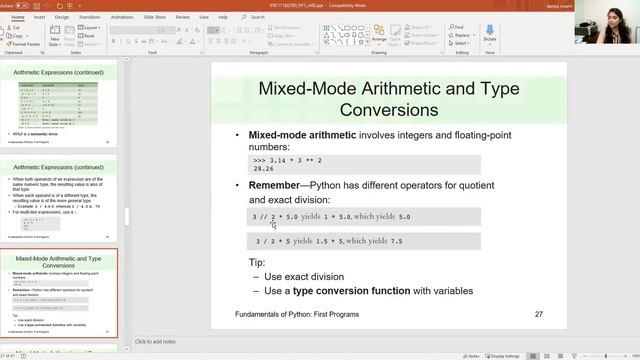640x360 pixels.
Task: Click the Search box in ribbon
Action: [253, 17]
